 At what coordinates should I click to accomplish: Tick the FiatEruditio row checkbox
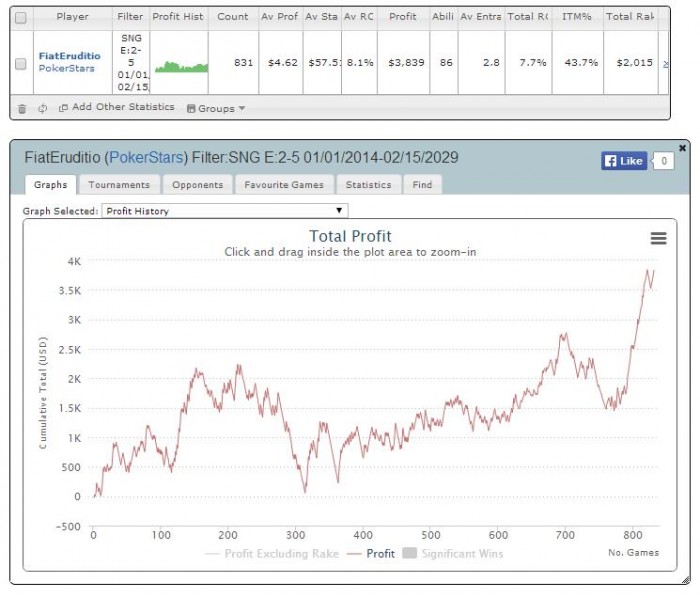point(21,64)
